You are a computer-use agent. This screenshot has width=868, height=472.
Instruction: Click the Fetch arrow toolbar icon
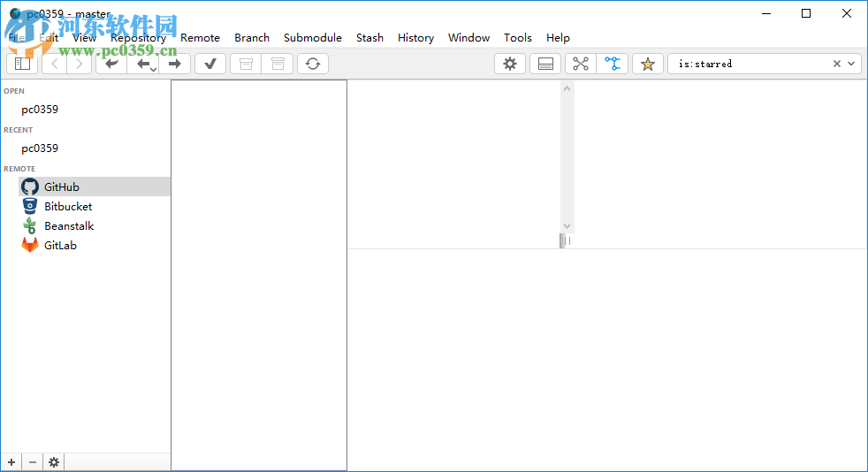(110, 64)
